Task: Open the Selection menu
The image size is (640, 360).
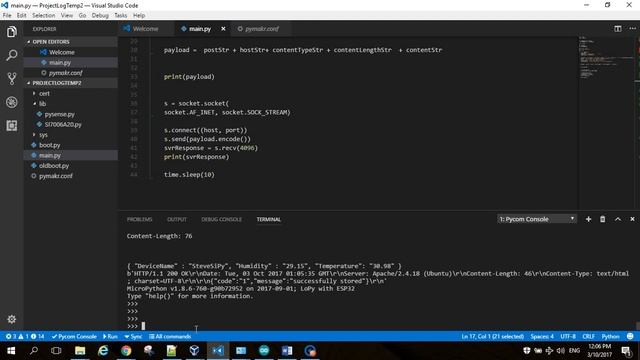Action: [x=44, y=15]
